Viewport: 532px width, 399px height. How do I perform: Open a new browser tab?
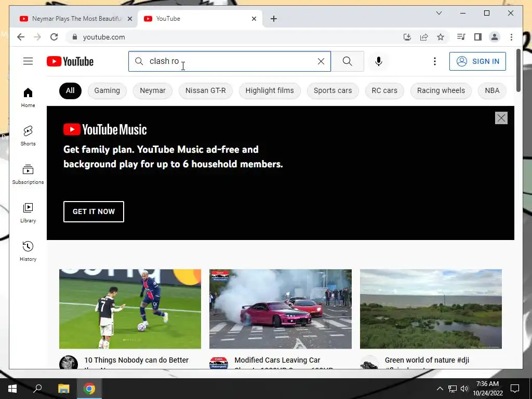(274, 19)
